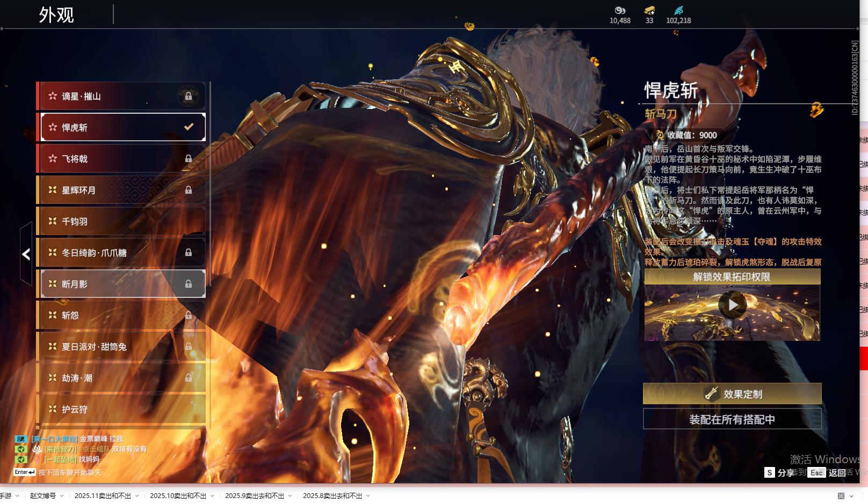Click the gold bar add-currency icon
This screenshot has width=868, height=504.
(649, 10)
